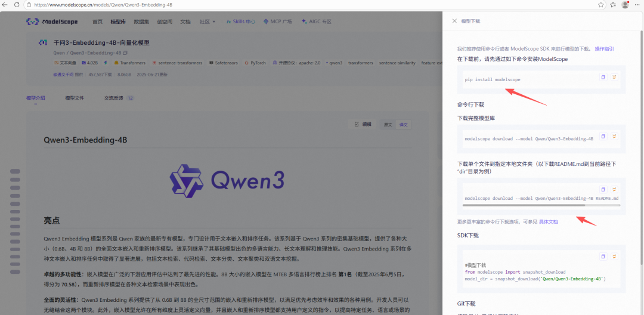Click the PyTorch tag
This screenshot has height=315, width=644.
click(x=255, y=63)
